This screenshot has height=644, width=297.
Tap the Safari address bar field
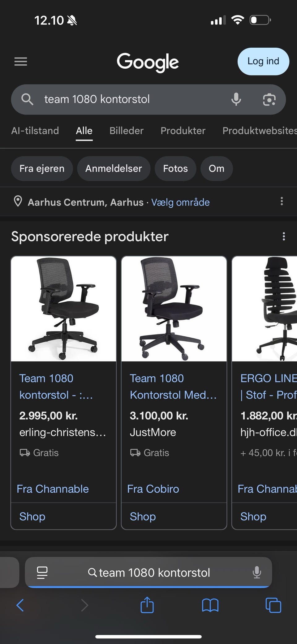[148, 573]
